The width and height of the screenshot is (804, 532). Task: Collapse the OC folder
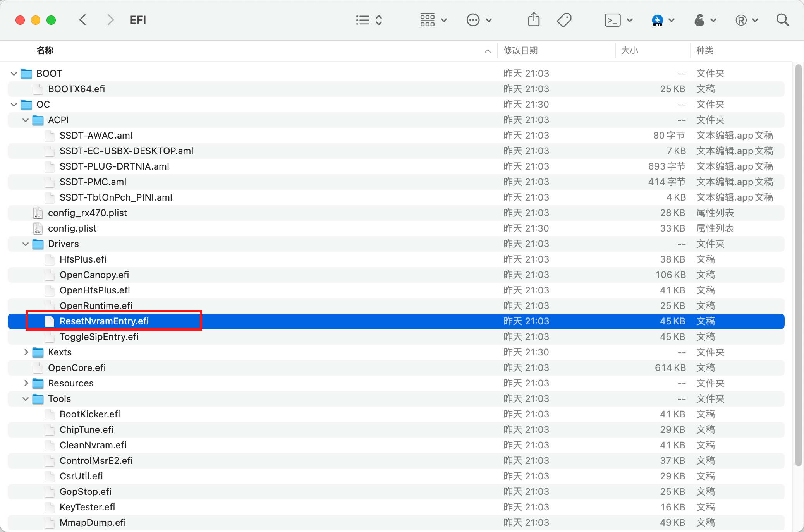tap(14, 105)
